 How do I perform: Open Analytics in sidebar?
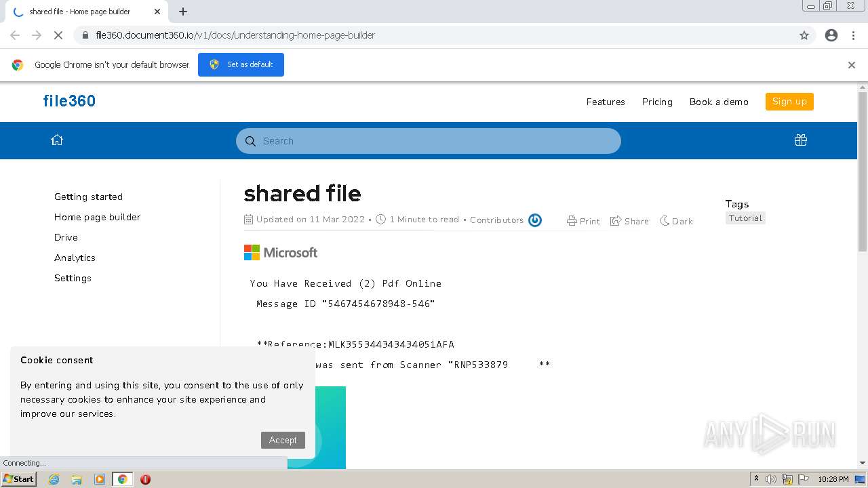coord(75,258)
